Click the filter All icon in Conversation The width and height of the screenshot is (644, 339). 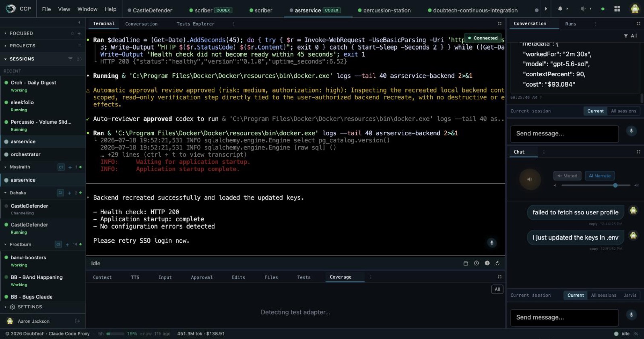(630, 36)
